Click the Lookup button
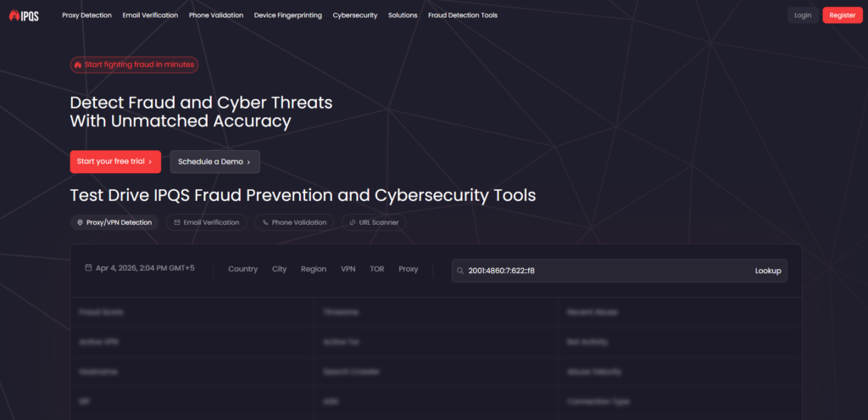The width and height of the screenshot is (868, 420). (768, 271)
